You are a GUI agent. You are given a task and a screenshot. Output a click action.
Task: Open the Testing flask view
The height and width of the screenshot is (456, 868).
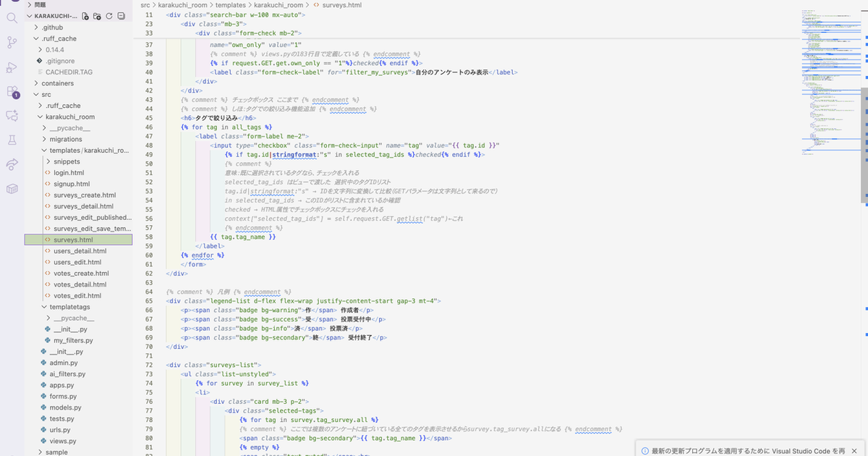12,140
